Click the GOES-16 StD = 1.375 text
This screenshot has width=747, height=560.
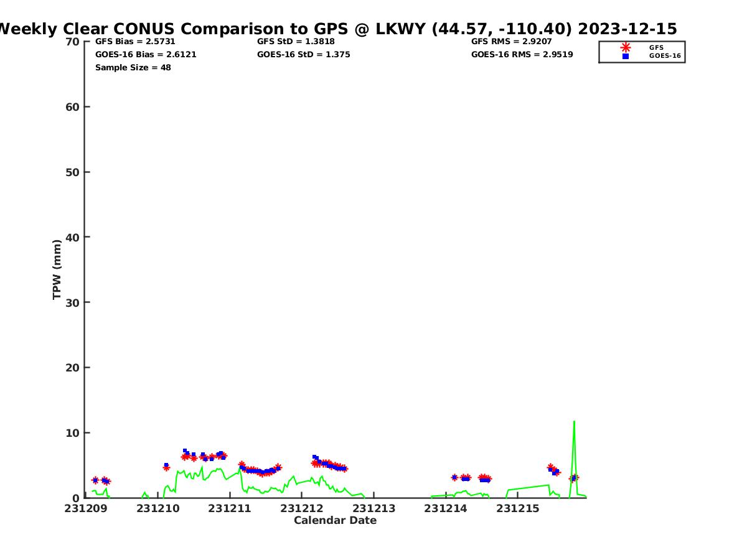tap(303, 55)
